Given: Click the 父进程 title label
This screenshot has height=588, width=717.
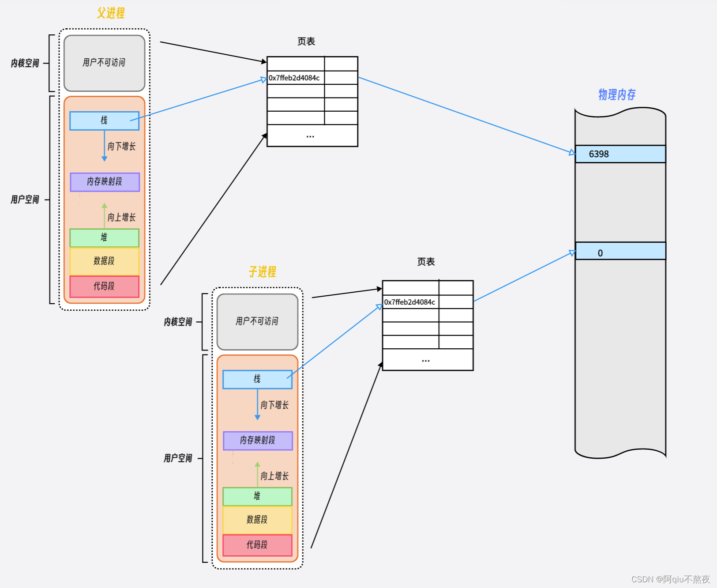Looking at the screenshot, I should 111,13.
